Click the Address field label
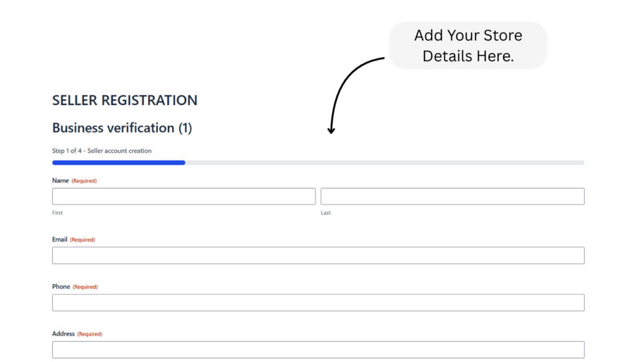Image resolution: width=644 pixels, height=362 pixels. tap(64, 334)
